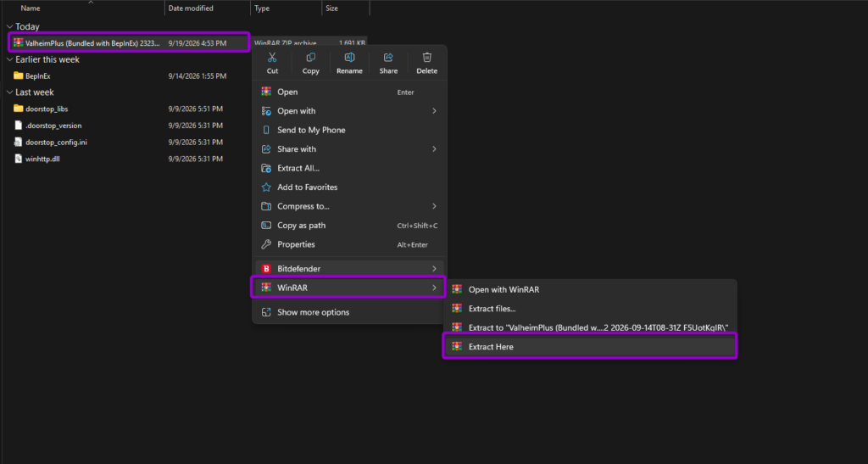Viewport: 868px width, 464px height.
Task: Expand the Share with submenu arrow
Action: (434, 149)
